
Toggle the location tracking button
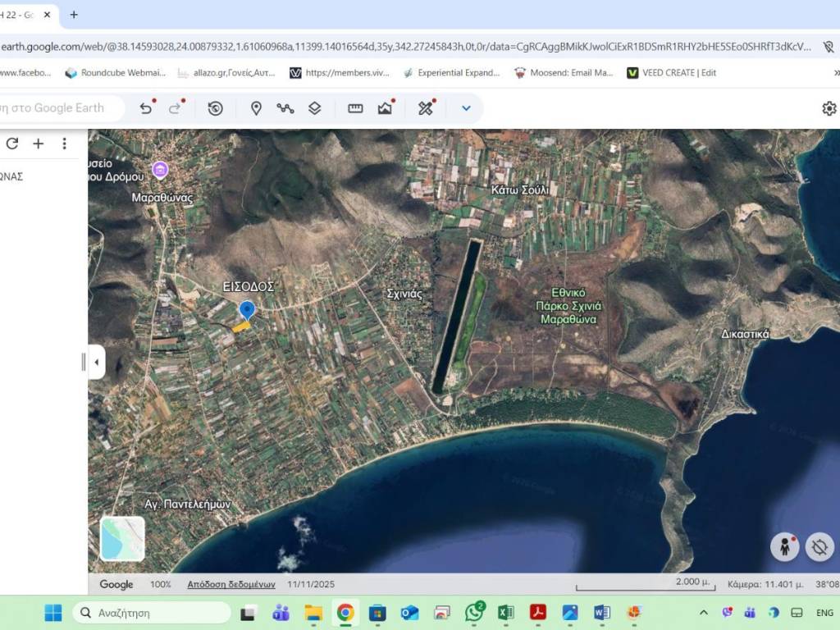[819, 547]
